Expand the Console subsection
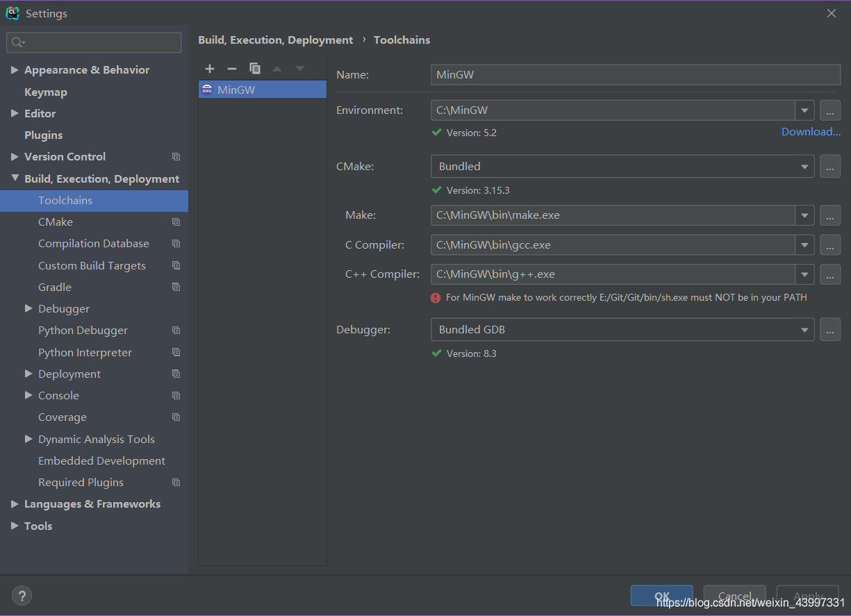 [28, 395]
